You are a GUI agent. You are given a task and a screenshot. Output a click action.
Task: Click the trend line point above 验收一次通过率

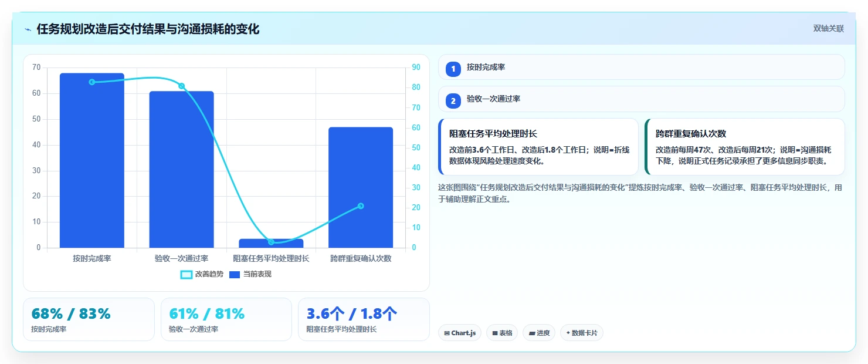tap(182, 86)
